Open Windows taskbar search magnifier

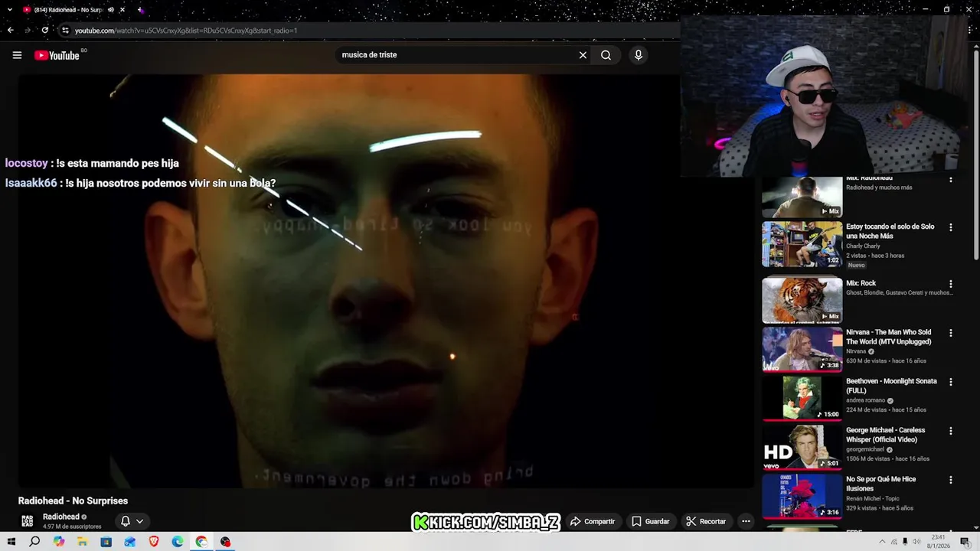tap(34, 542)
